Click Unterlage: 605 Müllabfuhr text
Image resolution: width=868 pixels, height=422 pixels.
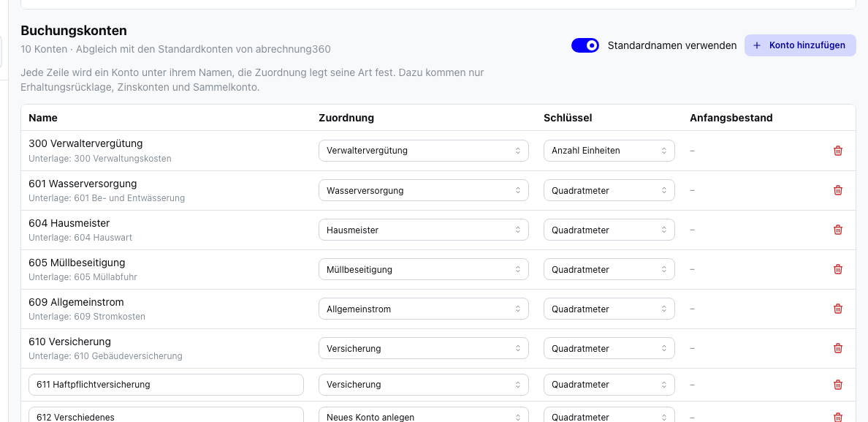pos(83,277)
